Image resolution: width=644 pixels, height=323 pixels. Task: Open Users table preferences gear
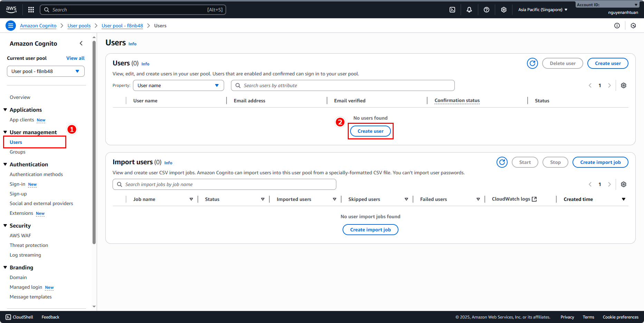624,85
